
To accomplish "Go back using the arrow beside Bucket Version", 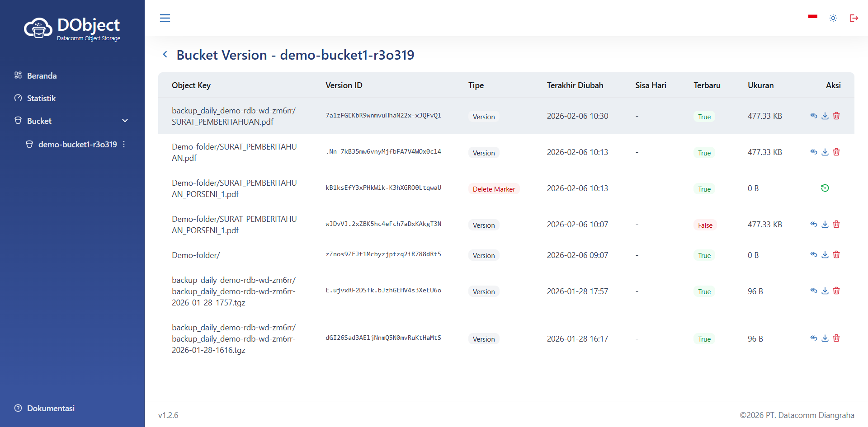I will click(165, 55).
